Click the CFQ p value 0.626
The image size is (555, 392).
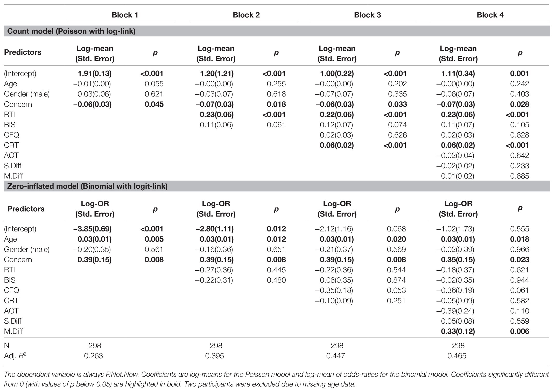397,135
